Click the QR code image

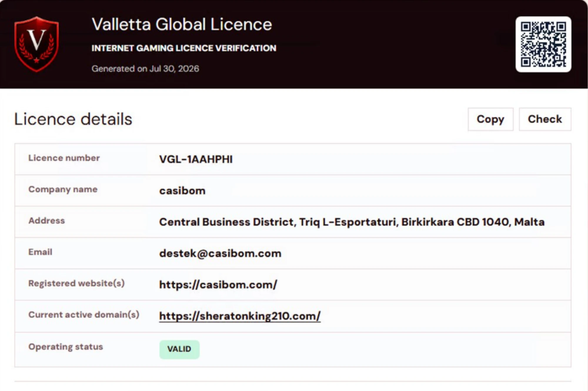543,44
